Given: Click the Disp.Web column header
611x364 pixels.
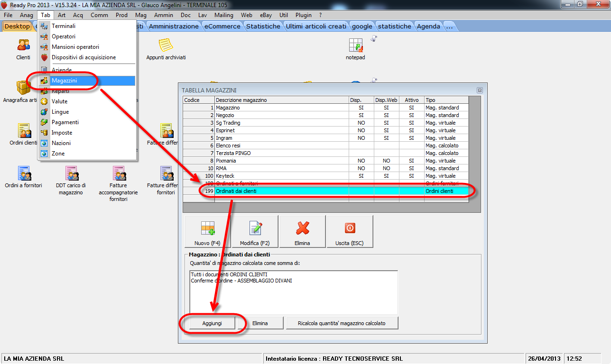Looking at the screenshot, I should click(x=386, y=100).
